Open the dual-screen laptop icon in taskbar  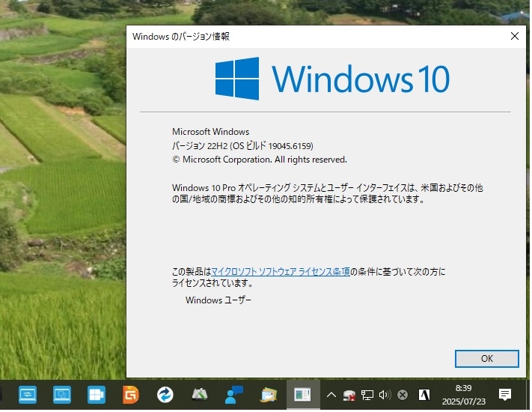[x=62, y=395]
